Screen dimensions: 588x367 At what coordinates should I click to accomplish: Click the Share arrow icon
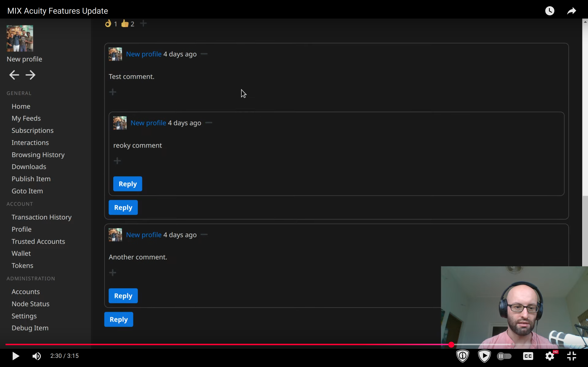click(571, 11)
